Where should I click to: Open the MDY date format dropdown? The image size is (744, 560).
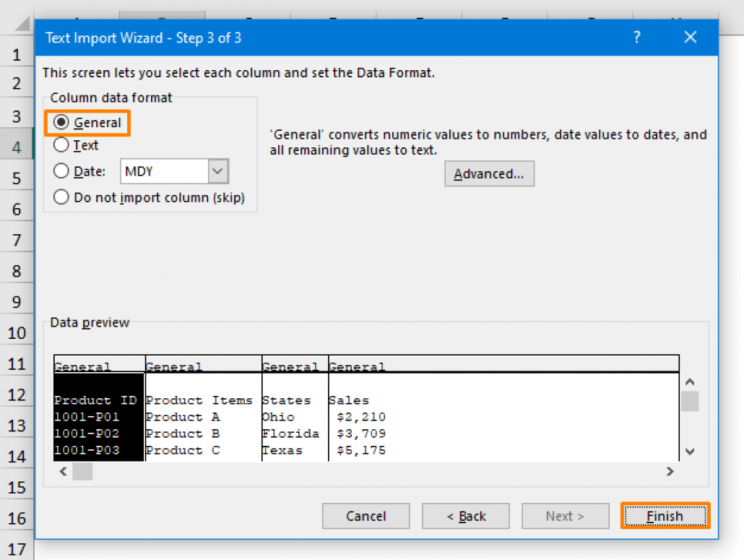(x=217, y=171)
